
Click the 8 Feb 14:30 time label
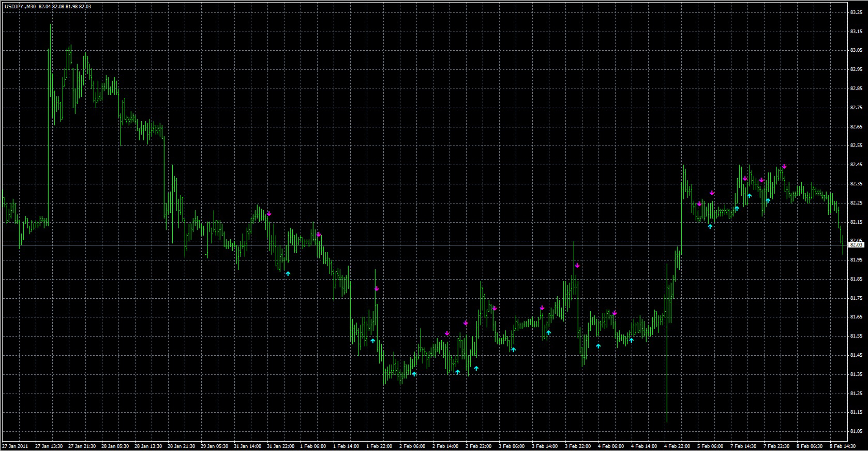click(x=843, y=446)
